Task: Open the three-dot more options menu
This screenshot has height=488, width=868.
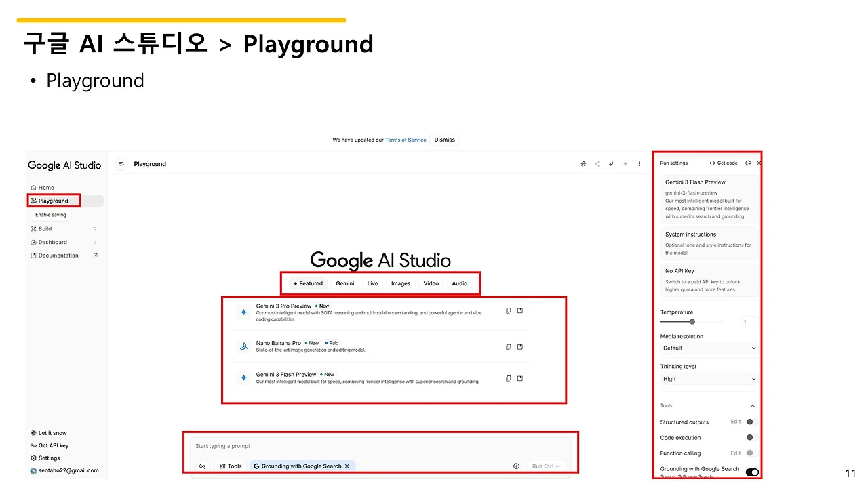Action: [x=639, y=164]
